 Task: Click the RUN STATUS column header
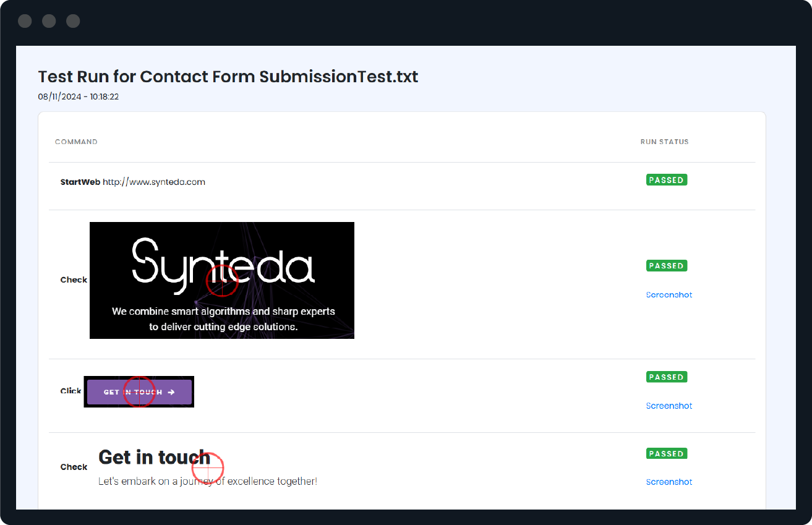tap(664, 142)
